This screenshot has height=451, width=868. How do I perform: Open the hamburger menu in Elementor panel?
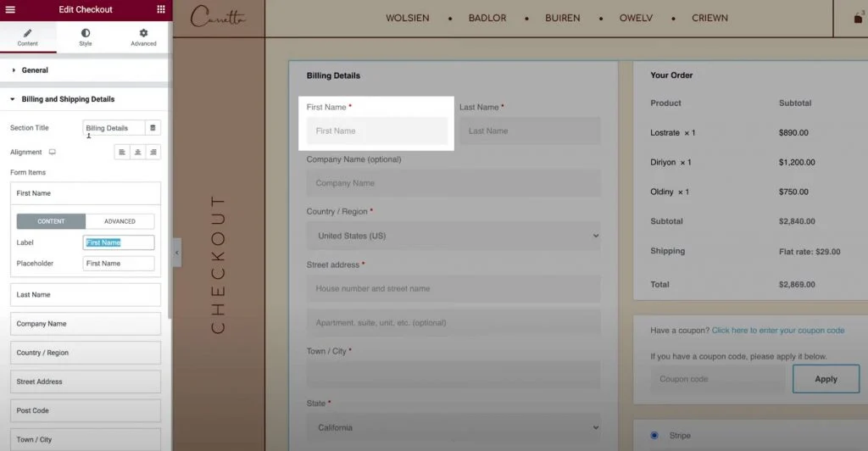click(10, 9)
